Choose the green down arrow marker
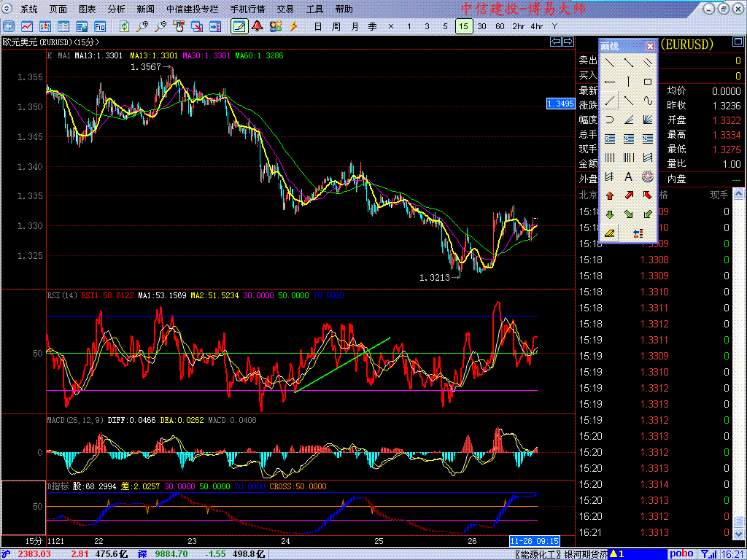 tap(610, 214)
